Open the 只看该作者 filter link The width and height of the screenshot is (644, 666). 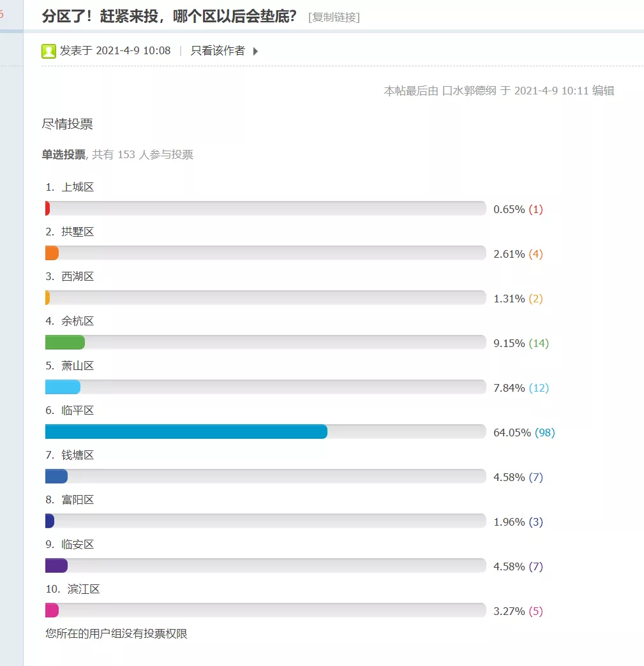click(218, 50)
